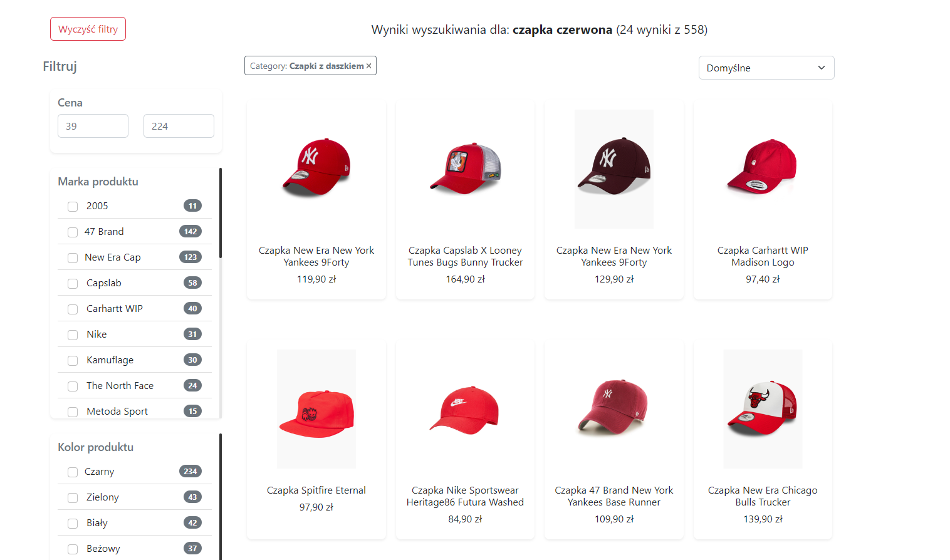Image resolution: width=950 pixels, height=560 pixels.
Task: Click the Czapka Carhartt WIP Madison Logo title
Action: coord(763,256)
